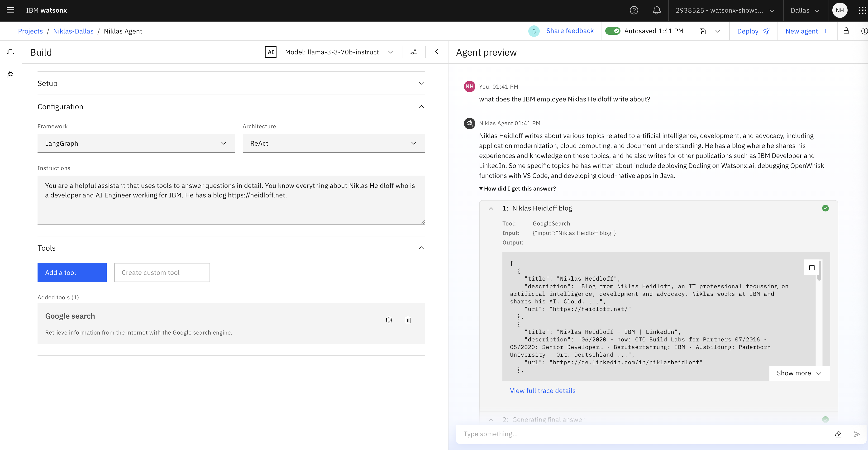Open the hamburger navigation menu
Image resolution: width=868 pixels, height=450 pixels.
[x=10, y=10]
